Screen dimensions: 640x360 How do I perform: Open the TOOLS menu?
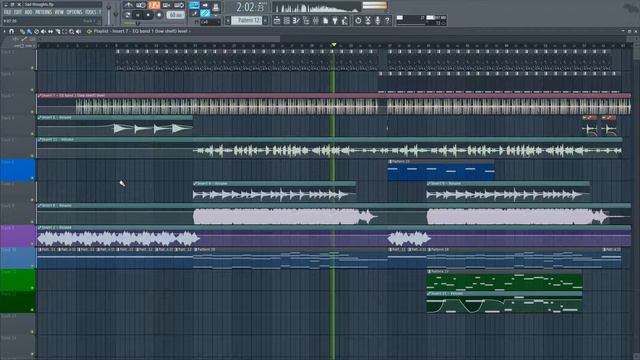(x=91, y=12)
